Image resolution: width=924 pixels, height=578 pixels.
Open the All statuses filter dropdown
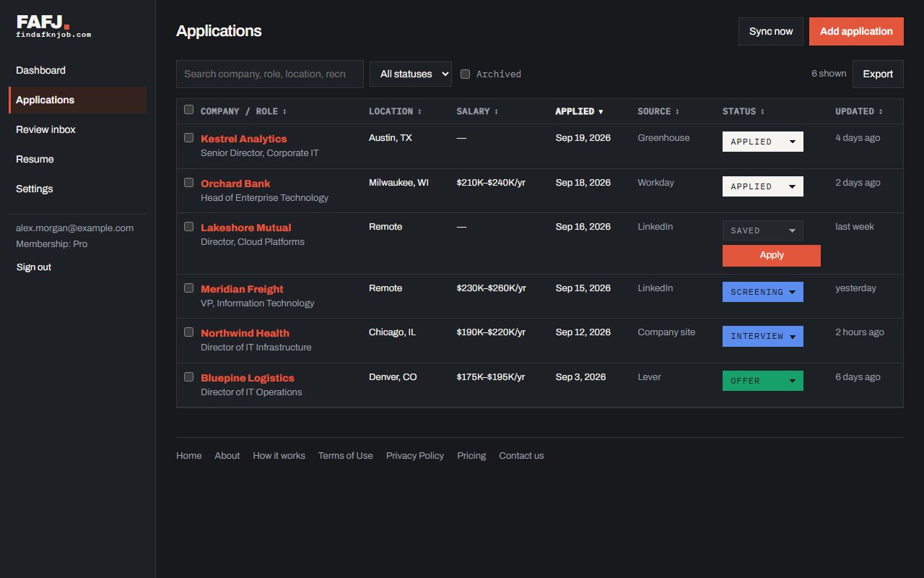(411, 74)
